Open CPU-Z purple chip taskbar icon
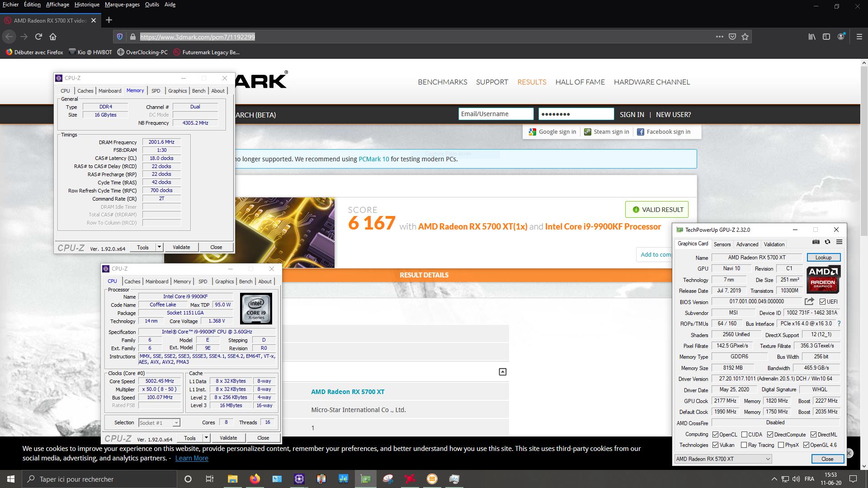868x488 pixels. point(299,479)
